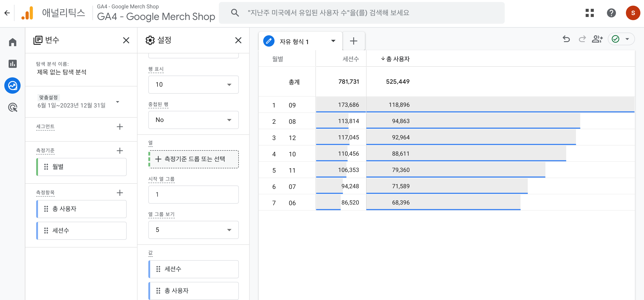Click the Google Analytics logo
The width and height of the screenshot is (644, 300).
27,13
